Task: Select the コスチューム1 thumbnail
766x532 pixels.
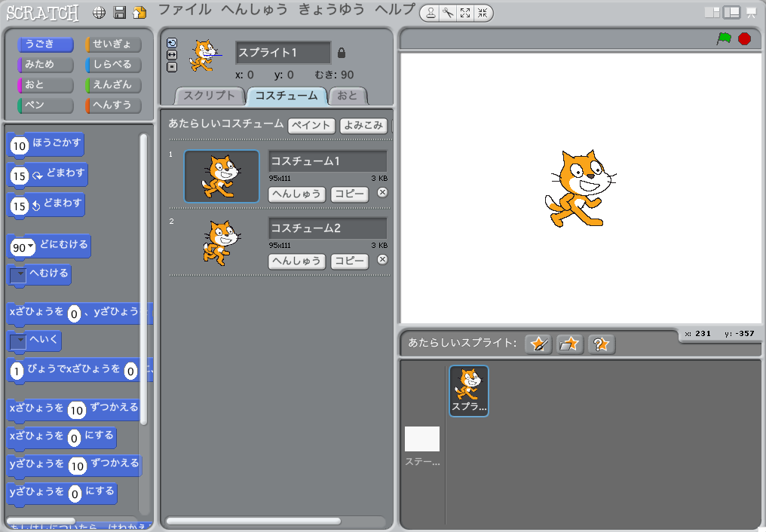Action: pos(222,176)
